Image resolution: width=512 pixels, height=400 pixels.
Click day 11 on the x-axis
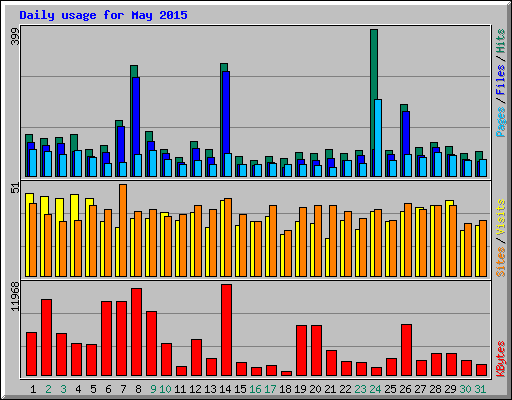(180, 389)
